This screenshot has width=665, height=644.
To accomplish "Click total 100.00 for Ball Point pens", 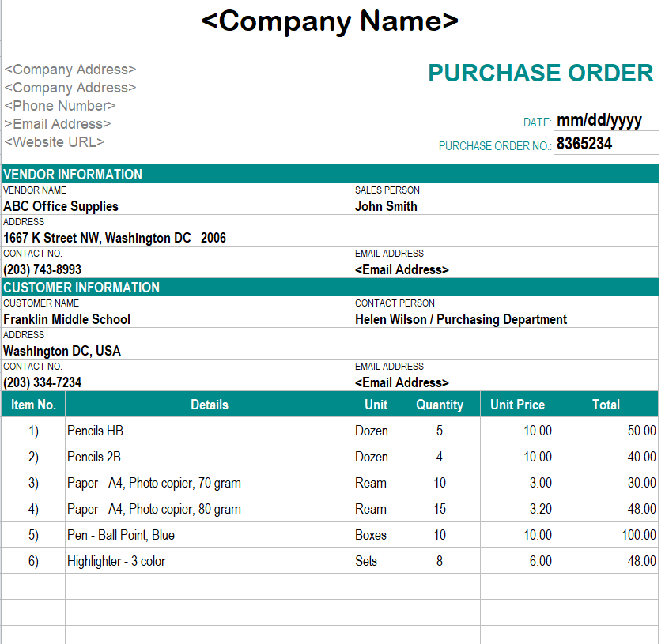I will 606,535.
